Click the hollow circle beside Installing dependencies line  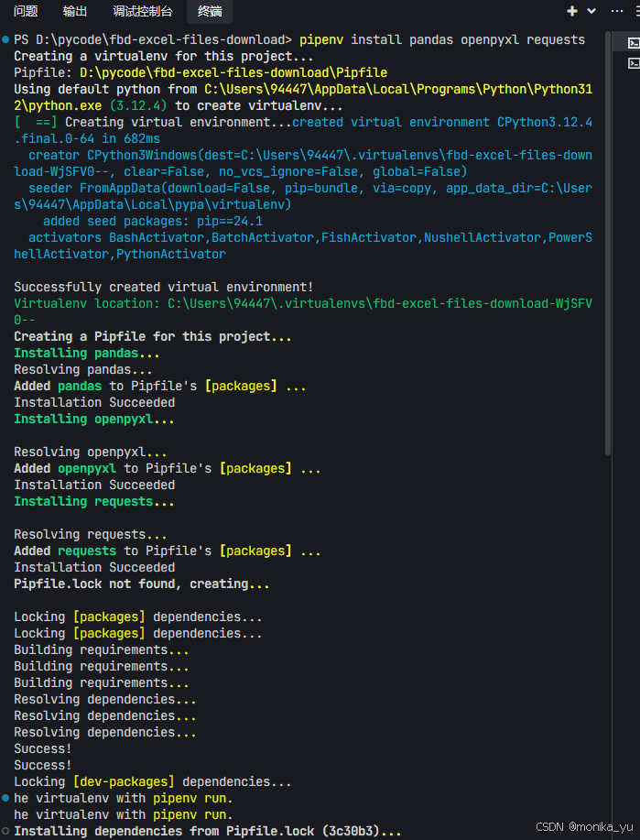[5, 832]
